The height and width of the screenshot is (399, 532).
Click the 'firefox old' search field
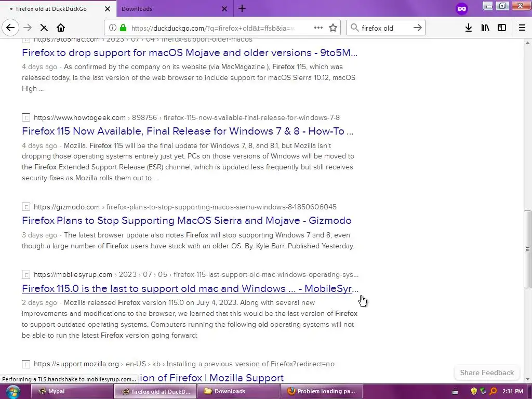tap(385, 28)
